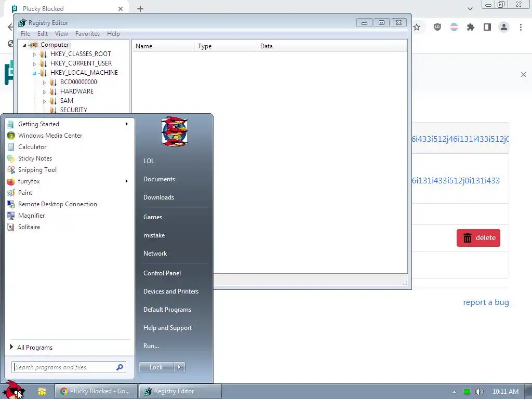Open Registry Editor View menu
532x399 pixels.
click(x=61, y=34)
